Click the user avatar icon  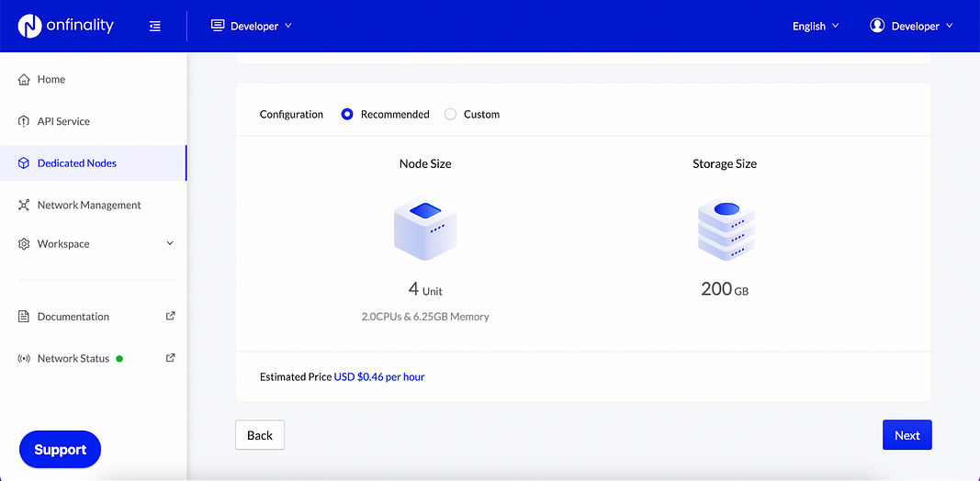[x=877, y=26]
